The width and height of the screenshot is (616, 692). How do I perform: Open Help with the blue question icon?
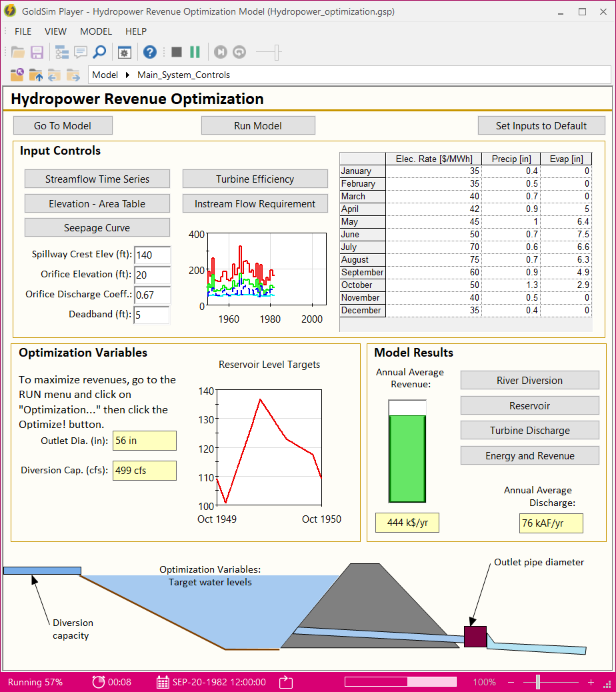click(150, 52)
